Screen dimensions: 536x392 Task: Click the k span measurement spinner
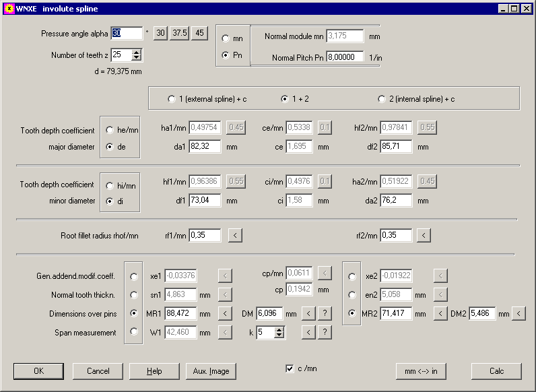280,332
